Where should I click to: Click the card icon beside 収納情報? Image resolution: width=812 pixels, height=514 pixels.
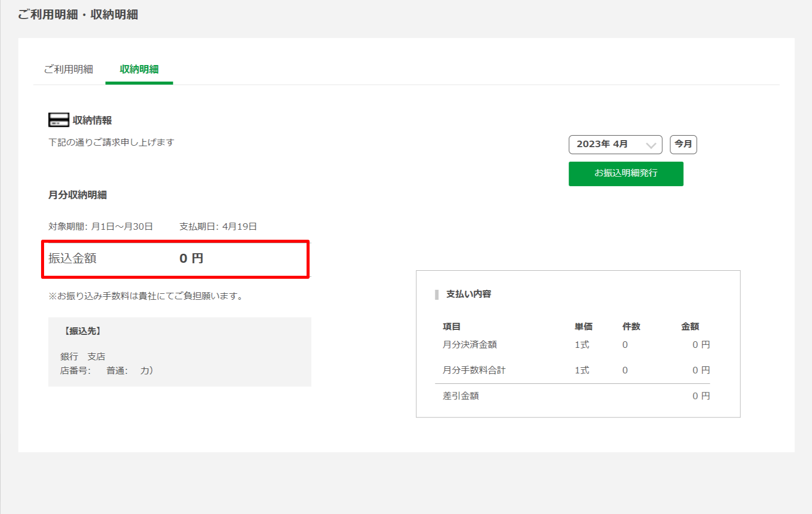(59, 120)
